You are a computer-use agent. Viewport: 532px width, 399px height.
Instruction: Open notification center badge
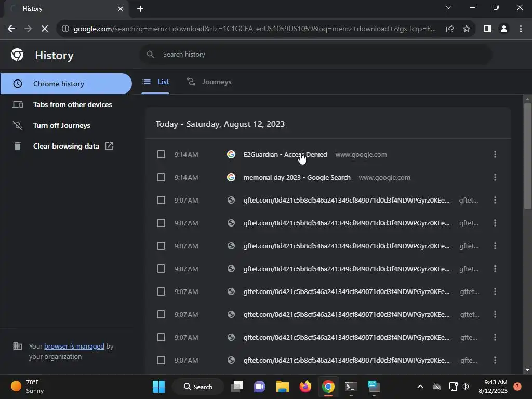(x=517, y=387)
